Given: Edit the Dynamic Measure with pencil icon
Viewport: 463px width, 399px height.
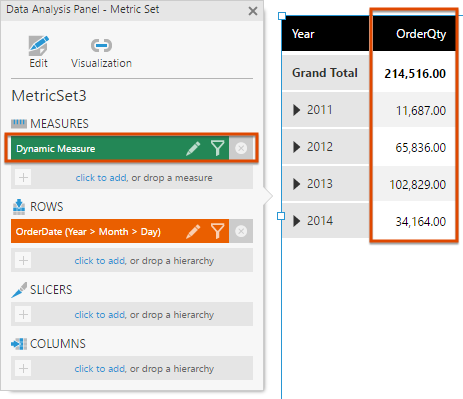Looking at the screenshot, I should [193, 148].
